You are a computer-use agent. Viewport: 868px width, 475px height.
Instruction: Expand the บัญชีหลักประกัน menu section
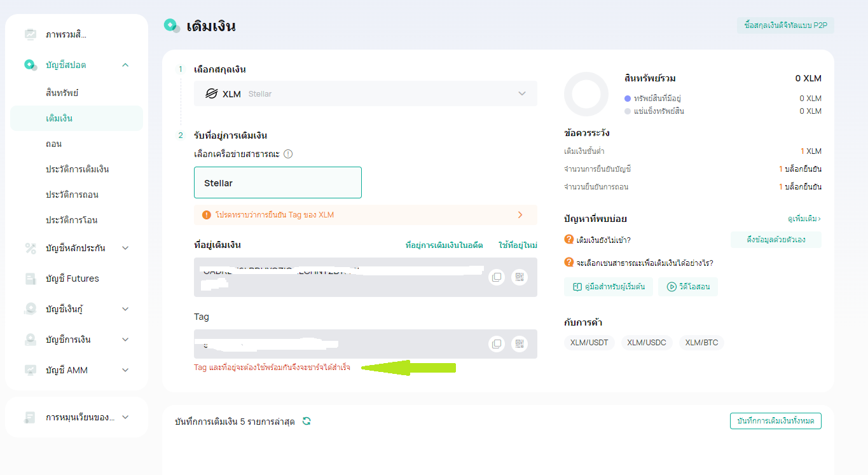(x=125, y=248)
